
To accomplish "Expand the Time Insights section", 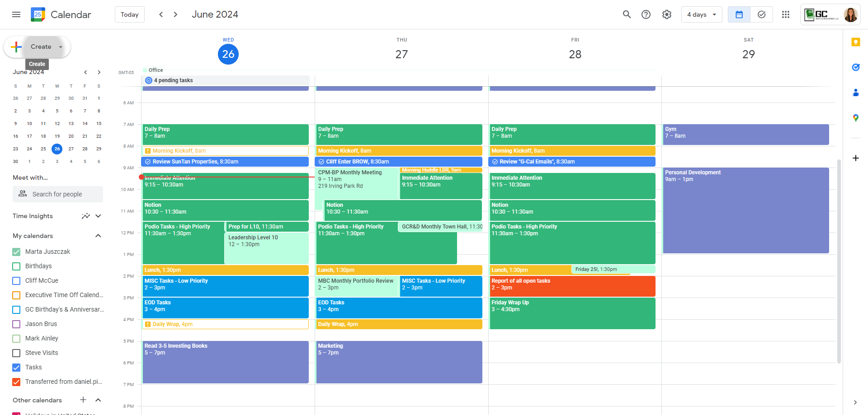I will click(98, 216).
